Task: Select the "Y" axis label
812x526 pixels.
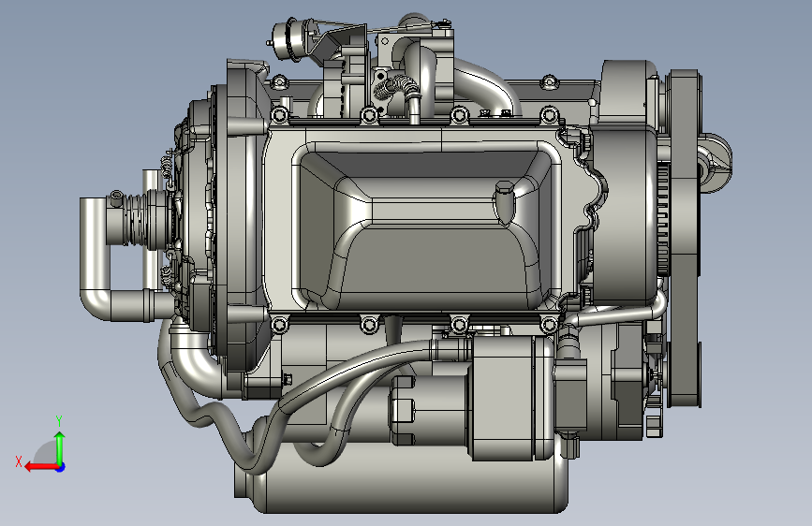Action: pos(58,420)
